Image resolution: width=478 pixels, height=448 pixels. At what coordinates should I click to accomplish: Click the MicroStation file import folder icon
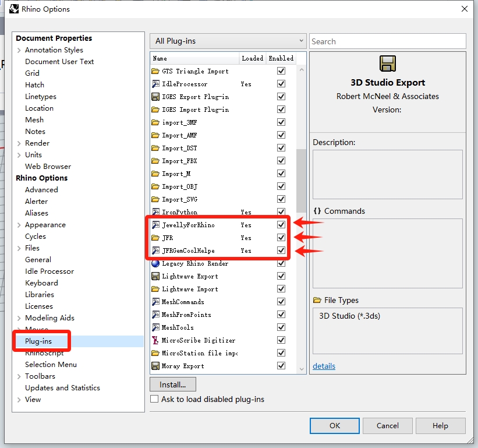click(x=155, y=353)
